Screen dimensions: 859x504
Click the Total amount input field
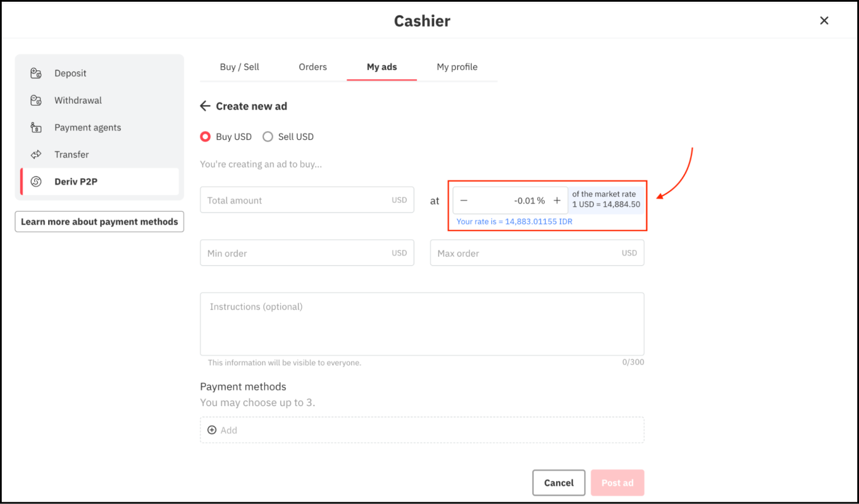coord(298,200)
